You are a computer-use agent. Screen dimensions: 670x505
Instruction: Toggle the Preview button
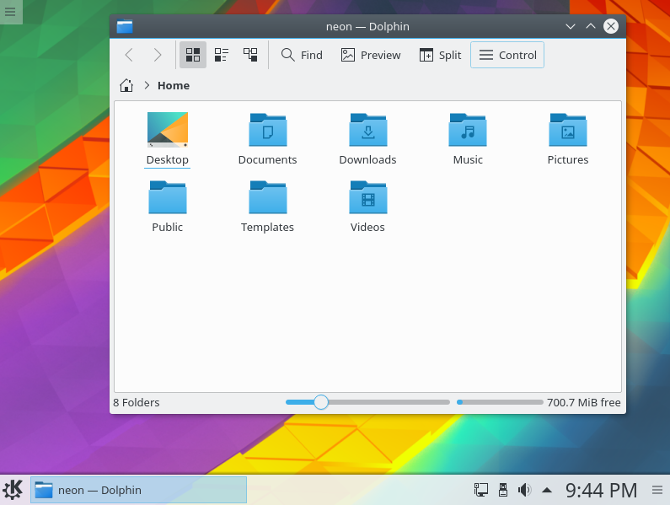click(x=370, y=55)
